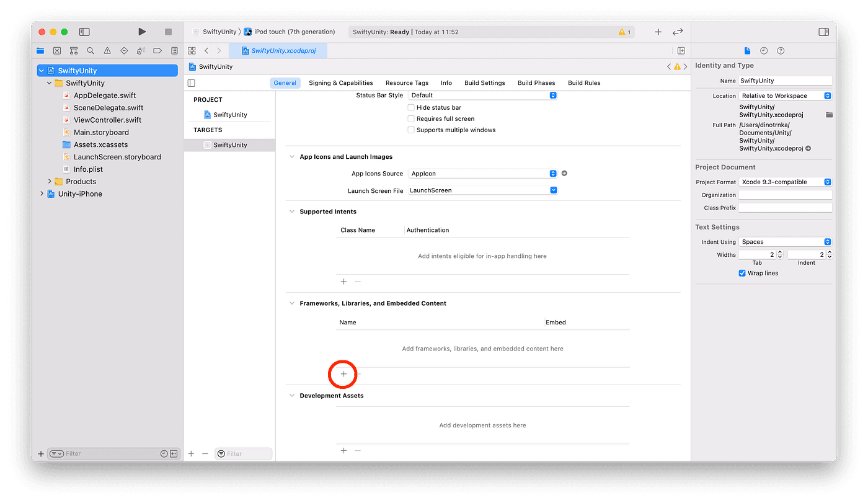Click the Organization text field
The width and height of the screenshot is (868, 503).
click(785, 195)
